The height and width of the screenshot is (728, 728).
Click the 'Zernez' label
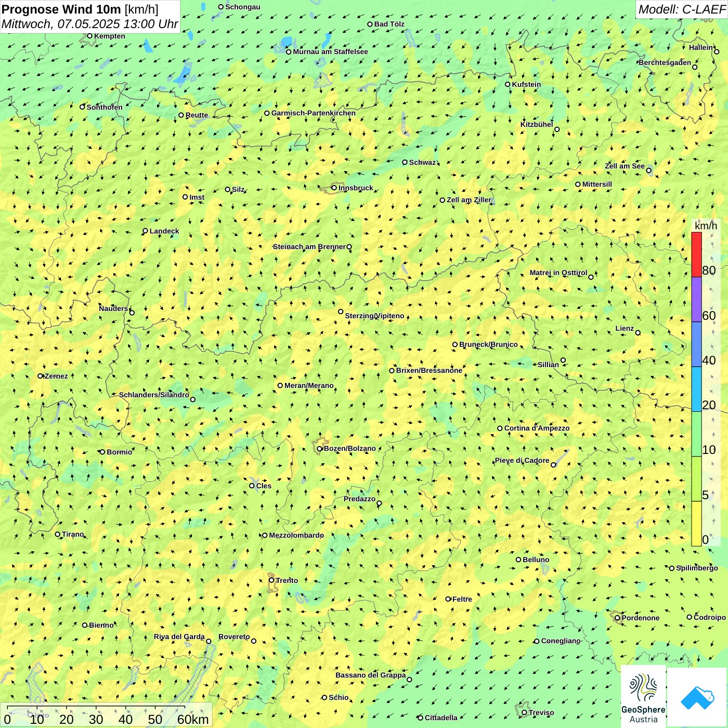click(x=56, y=376)
